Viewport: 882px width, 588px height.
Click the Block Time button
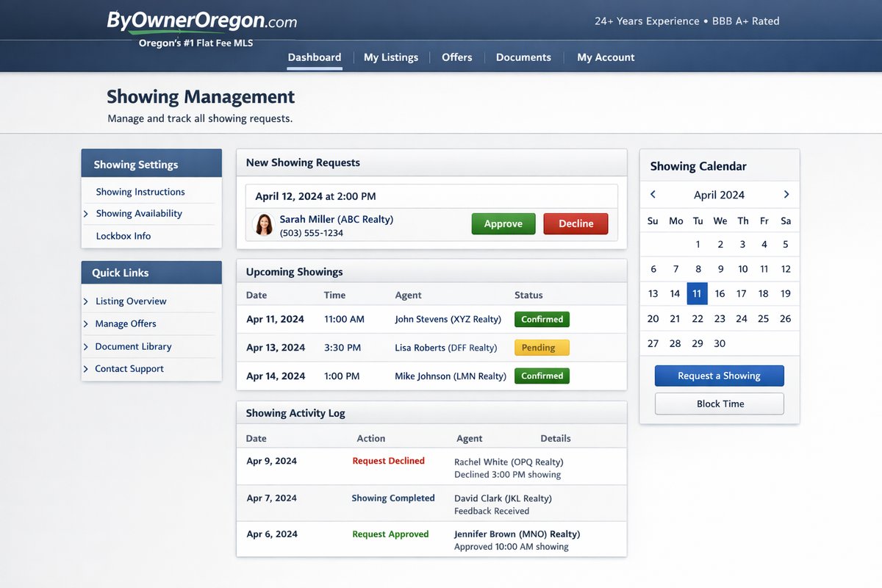[719, 404]
